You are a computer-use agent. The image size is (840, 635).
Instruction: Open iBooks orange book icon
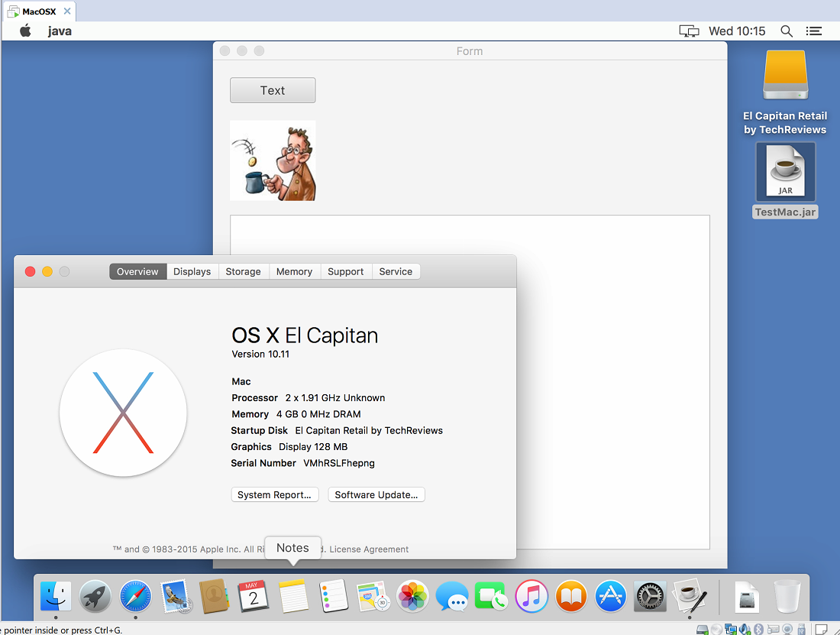(571, 597)
